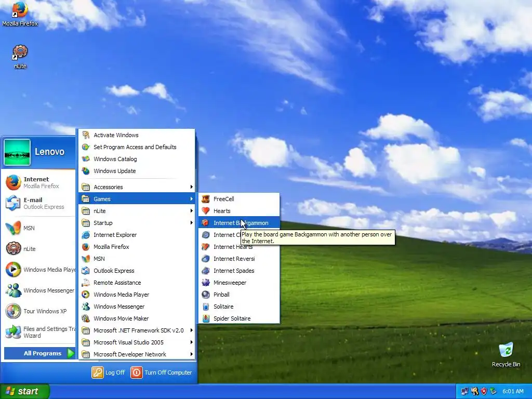Viewport: 532px width, 399px height.
Task: Launch Spider Solitaire from Games menu
Action: (x=239, y=318)
